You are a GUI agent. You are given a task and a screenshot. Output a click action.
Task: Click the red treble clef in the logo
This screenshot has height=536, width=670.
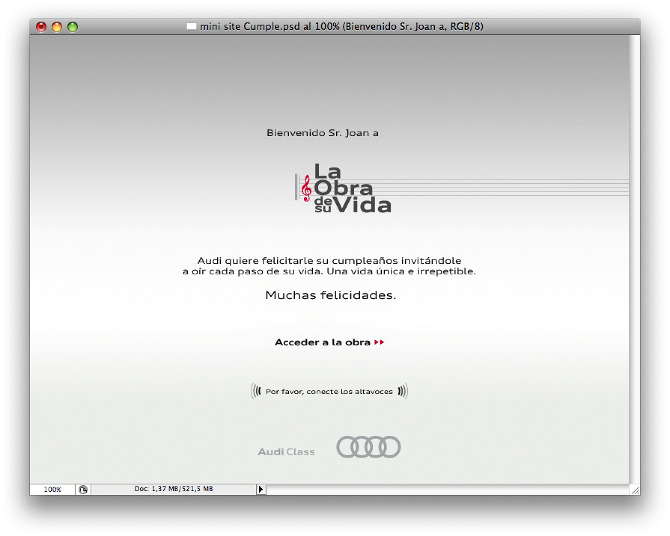click(306, 188)
